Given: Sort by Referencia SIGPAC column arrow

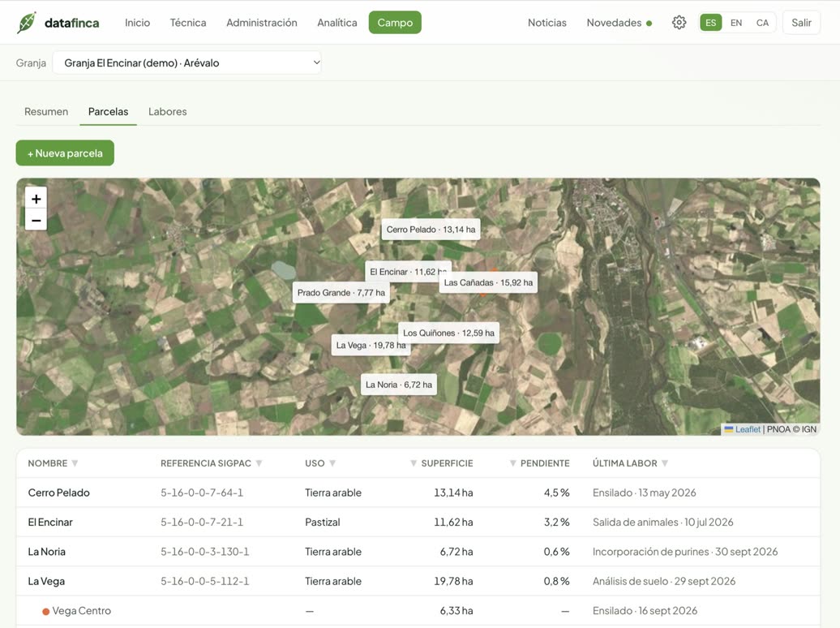Looking at the screenshot, I should (259, 463).
